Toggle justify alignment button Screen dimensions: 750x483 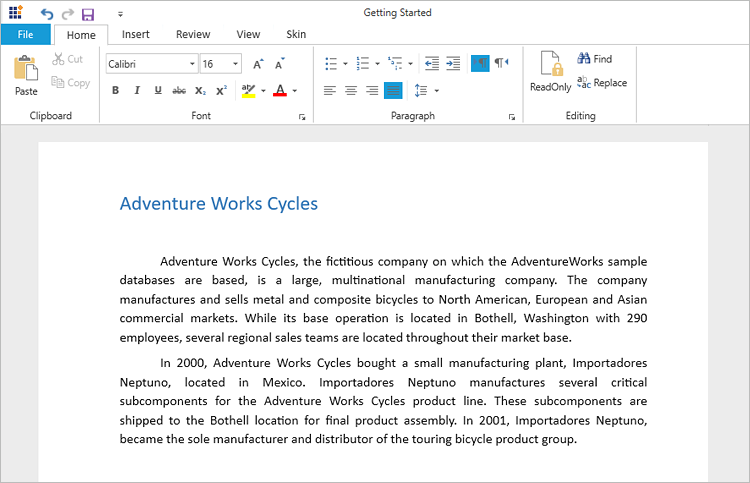coord(393,91)
